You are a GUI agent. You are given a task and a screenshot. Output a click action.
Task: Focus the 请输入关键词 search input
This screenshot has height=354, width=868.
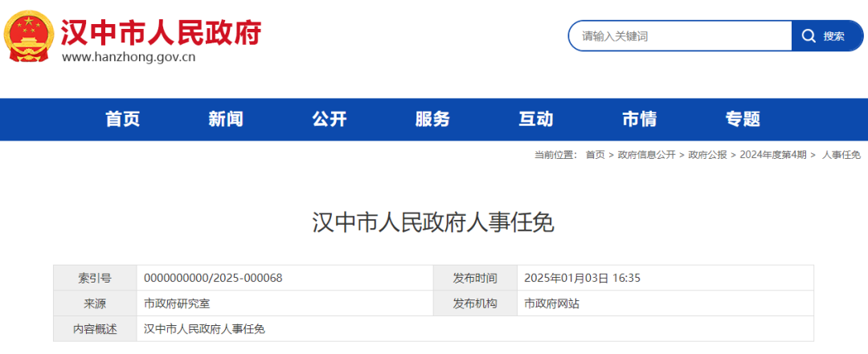tap(681, 36)
